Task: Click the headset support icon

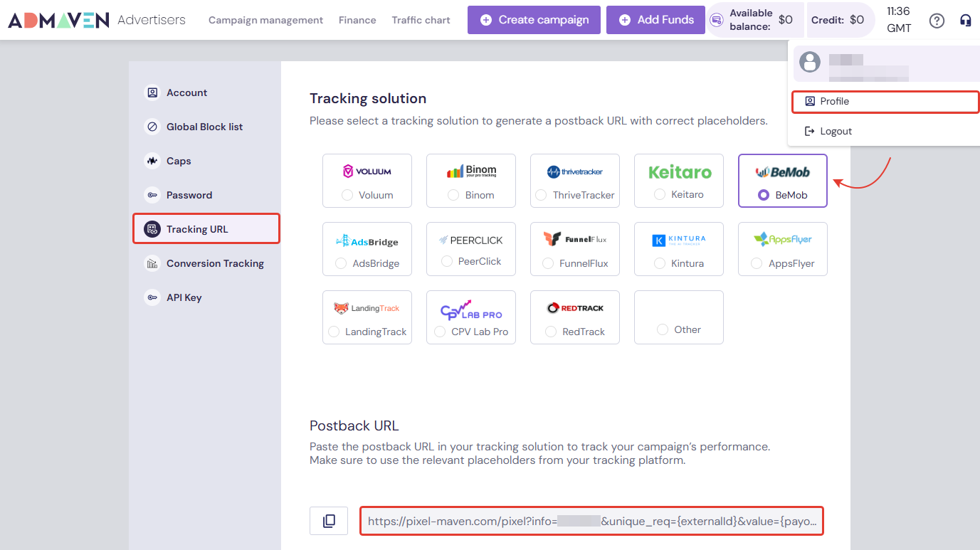Action: [966, 20]
